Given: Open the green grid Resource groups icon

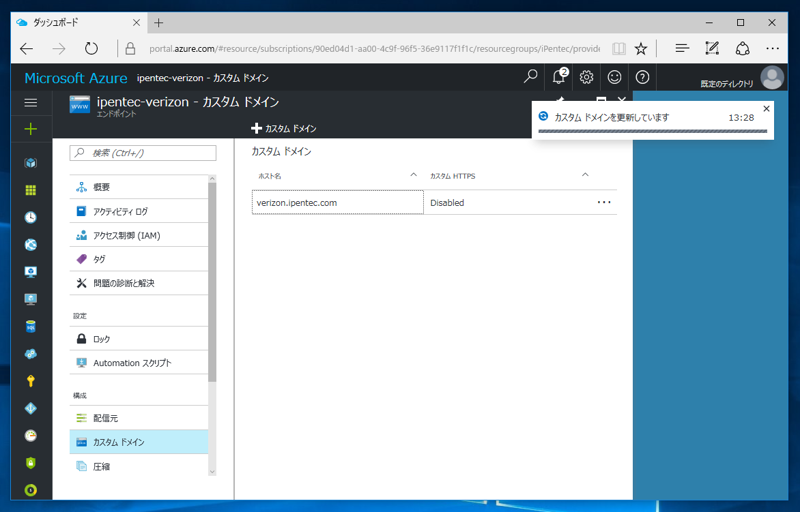Looking at the screenshot, I should (31, 190).
